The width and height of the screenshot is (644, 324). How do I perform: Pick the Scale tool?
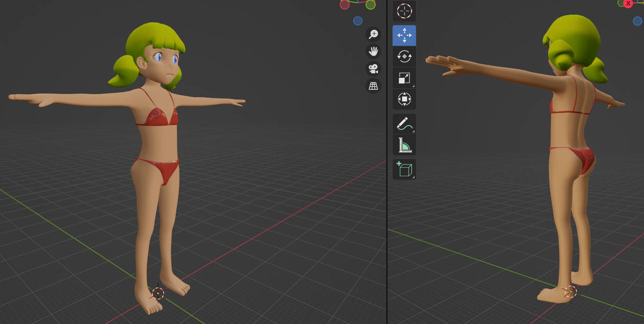[404, 78]
